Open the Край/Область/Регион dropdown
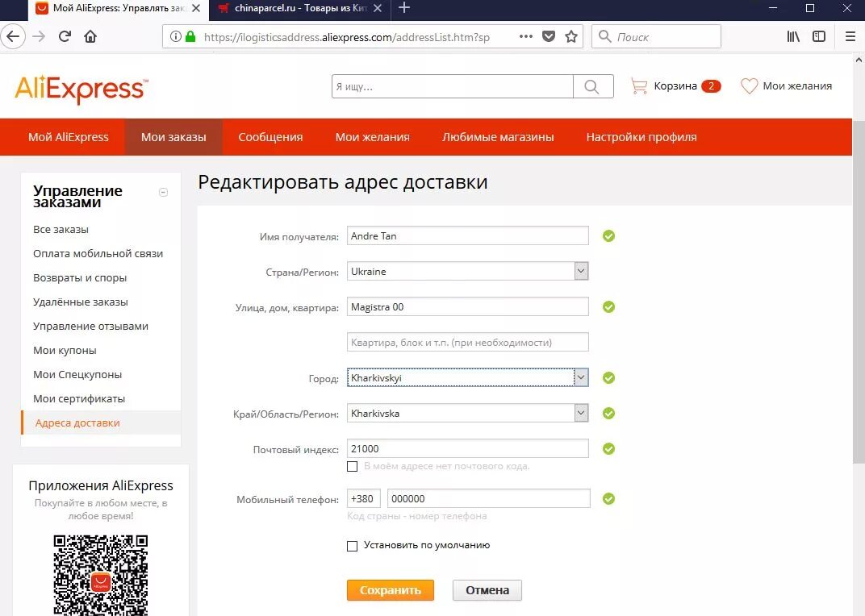 click(581, 413)
